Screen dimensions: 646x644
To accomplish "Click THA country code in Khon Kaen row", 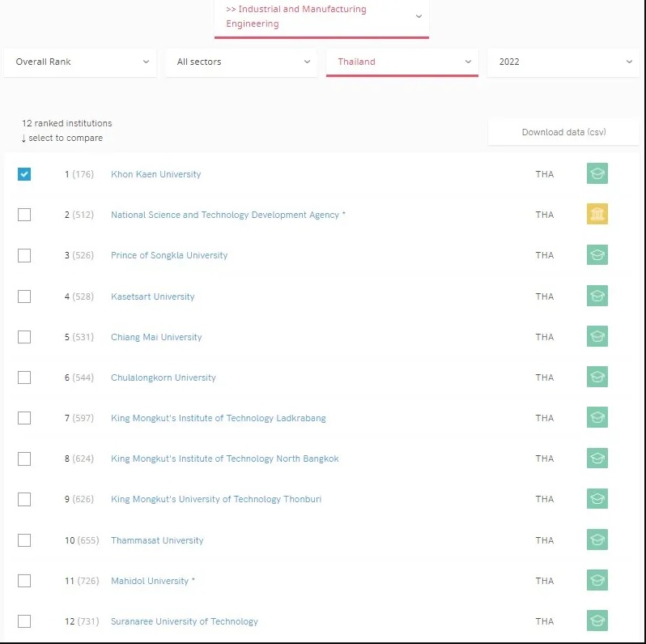I will [x=544, y=174].
